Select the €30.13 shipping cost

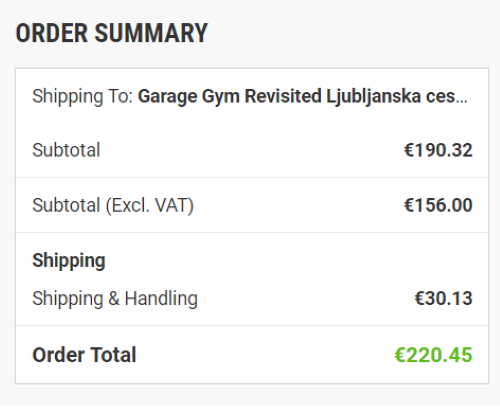pos(443,298)
